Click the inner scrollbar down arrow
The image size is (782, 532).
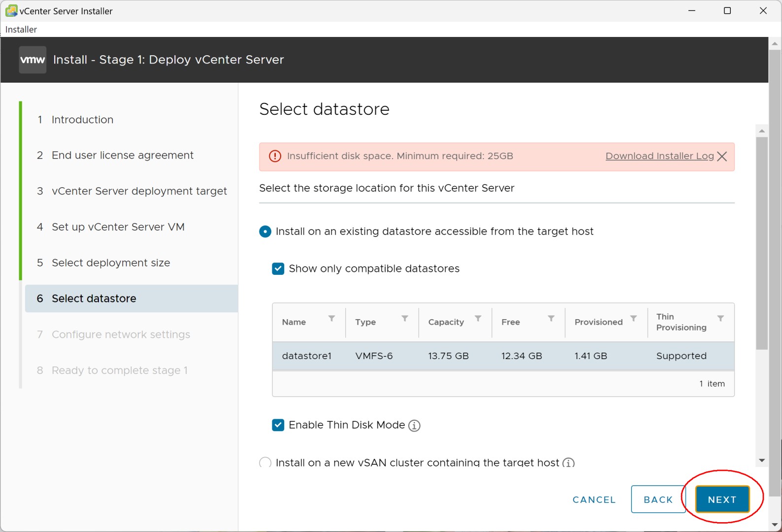click(762, 461)
